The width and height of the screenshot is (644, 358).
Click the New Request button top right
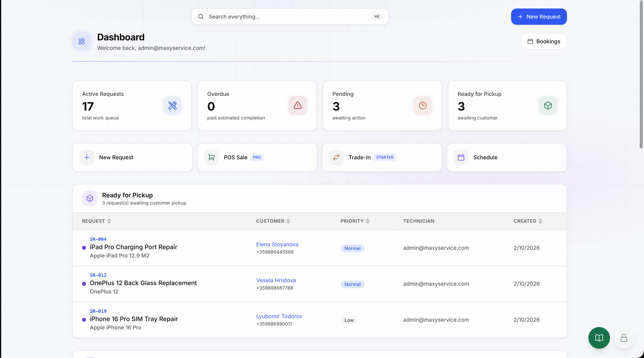(539, 16)
